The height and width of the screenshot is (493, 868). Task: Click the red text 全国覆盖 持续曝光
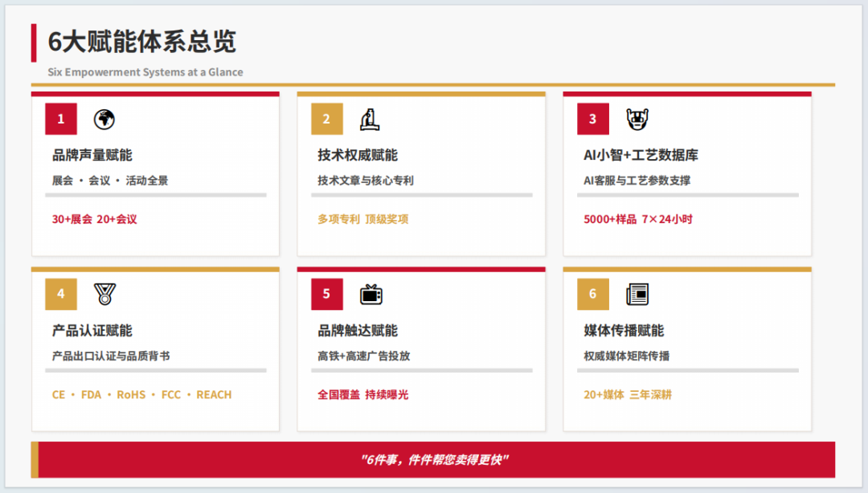[x=363, y=394]
